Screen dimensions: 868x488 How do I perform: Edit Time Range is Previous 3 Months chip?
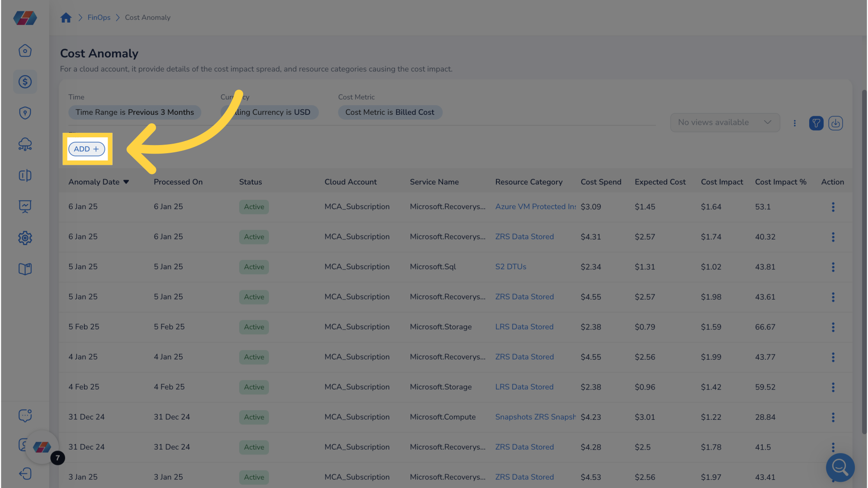(x=135, y=113)
